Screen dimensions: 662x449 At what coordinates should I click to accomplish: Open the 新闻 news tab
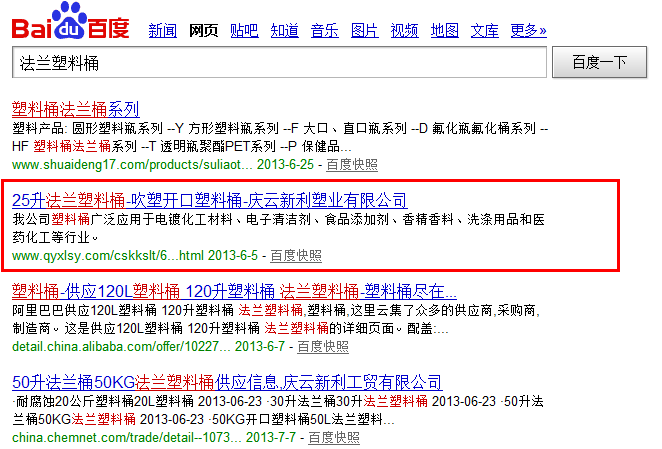pyautogui.click(x=163, y=30)
